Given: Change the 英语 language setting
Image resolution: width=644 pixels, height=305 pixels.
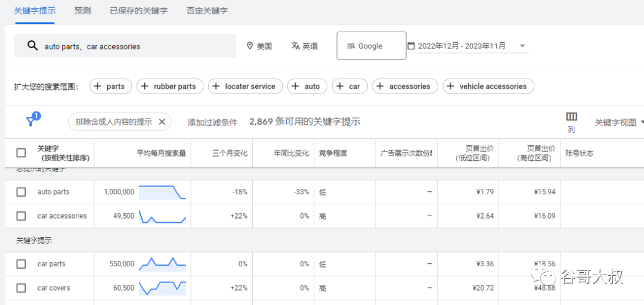Looking at the screenshot, I should 304,46.
